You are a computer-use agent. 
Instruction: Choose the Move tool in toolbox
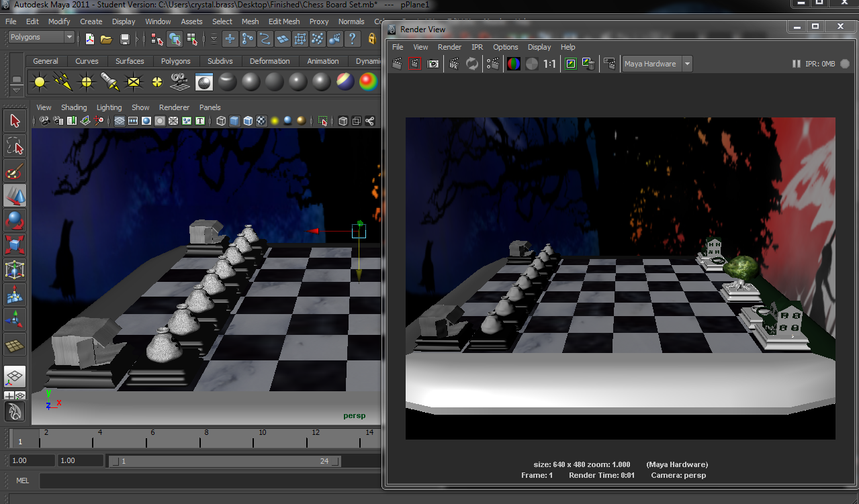coord(15,195)
